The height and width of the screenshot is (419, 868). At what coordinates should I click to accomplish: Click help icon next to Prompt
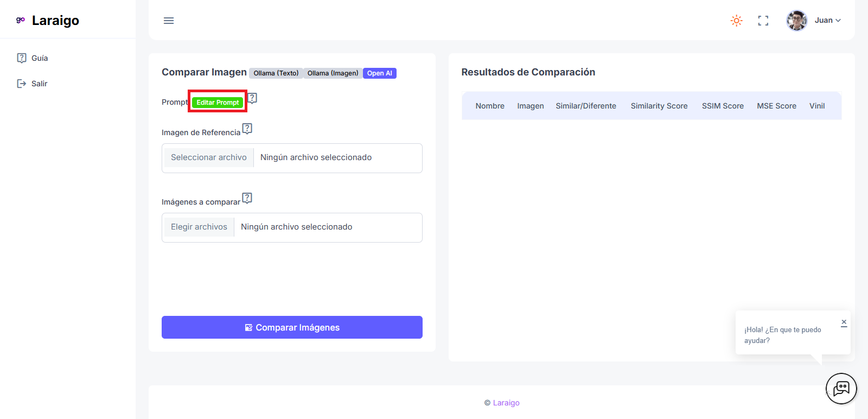(x=252, y=98)
